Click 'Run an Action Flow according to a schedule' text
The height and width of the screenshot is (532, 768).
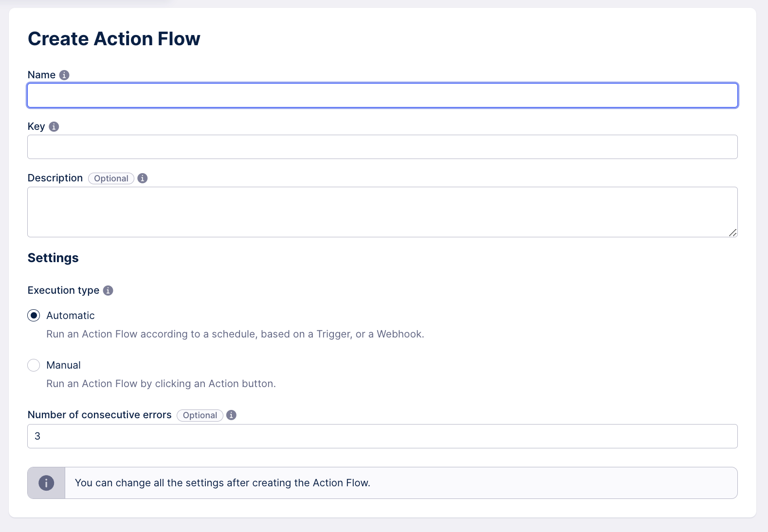pyautogui.click(x=235, y=334)
